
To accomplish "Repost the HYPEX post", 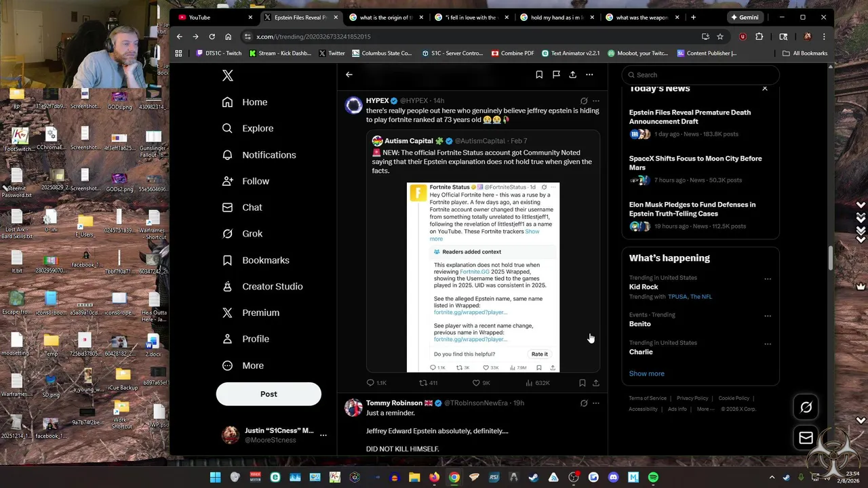I will [428, 383].
